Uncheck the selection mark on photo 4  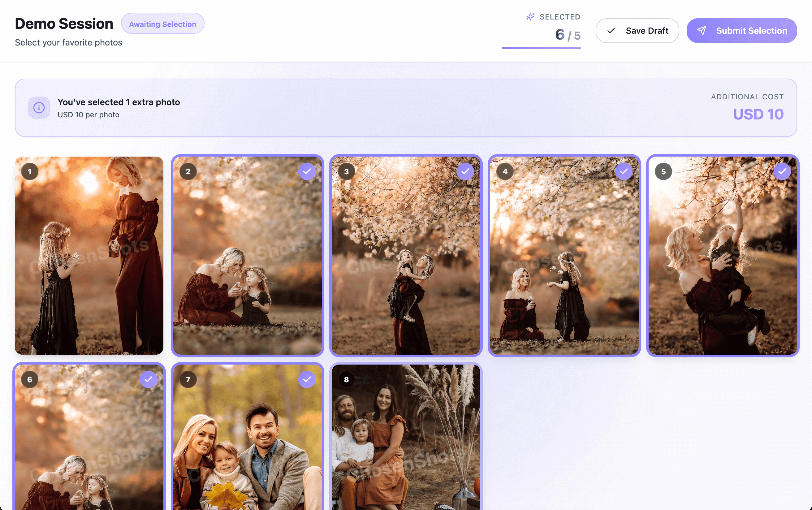[624, 171]
